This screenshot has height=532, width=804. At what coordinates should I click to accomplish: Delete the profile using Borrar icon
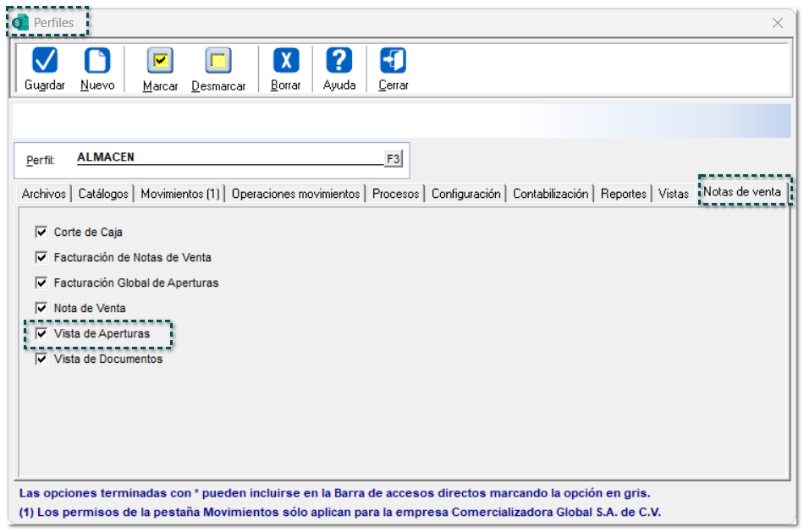[285, 62]
